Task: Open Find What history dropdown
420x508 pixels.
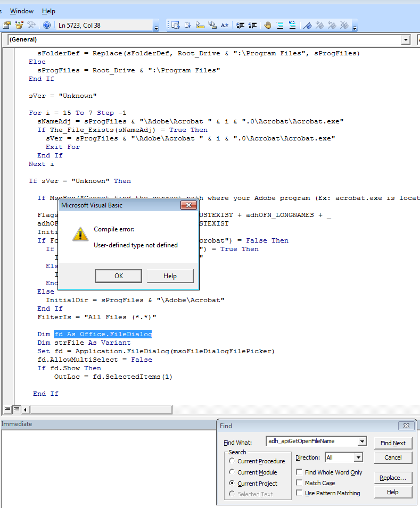Action: click(362, 442)
